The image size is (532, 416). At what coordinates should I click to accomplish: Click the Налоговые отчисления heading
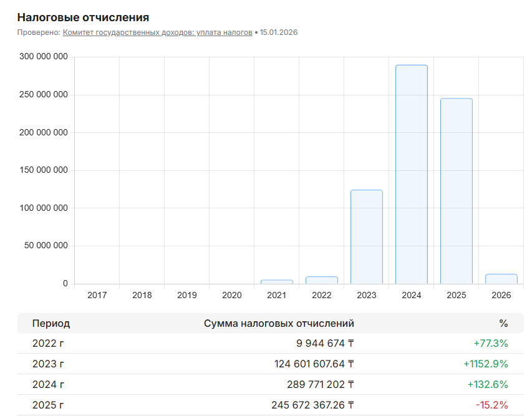(83, 17)
